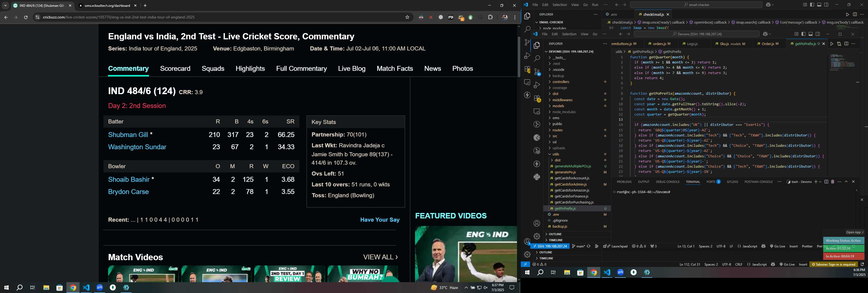The image size is (868, 293).
Task: Click the Open App button above Working Status
Action: [x=855, y=232]
